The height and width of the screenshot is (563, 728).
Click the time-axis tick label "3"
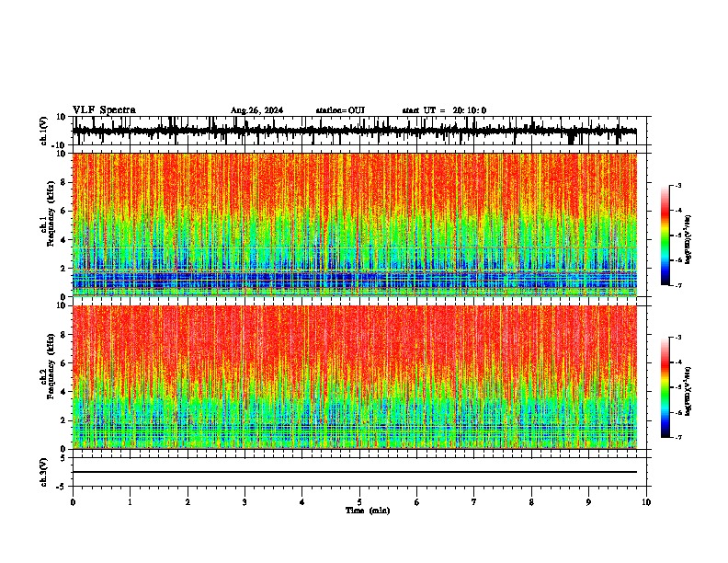tap(245, 502)
